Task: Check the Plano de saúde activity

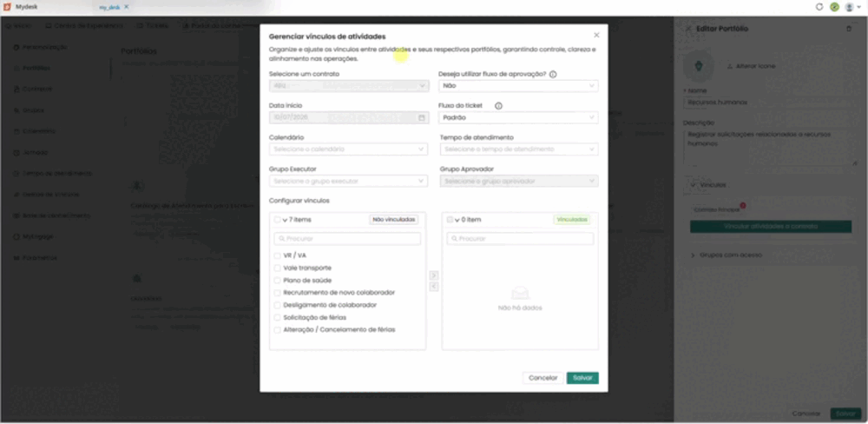Action: 278,281
